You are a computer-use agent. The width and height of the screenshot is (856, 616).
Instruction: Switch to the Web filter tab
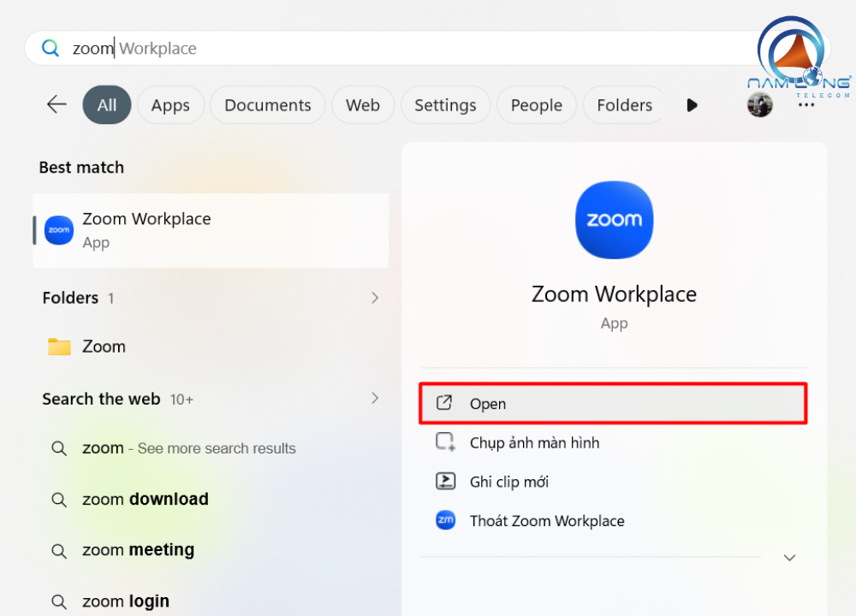pos(362,104)
